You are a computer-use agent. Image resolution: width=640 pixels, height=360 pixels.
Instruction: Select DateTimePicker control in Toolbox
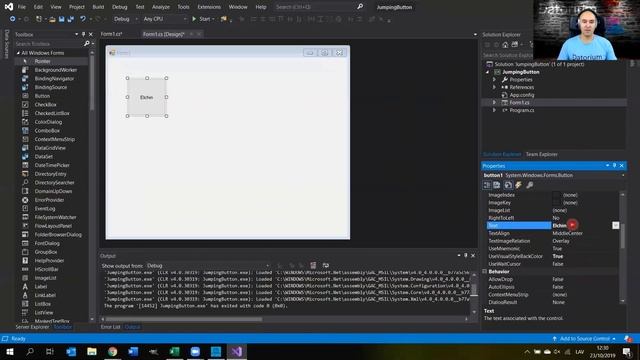(x=51, y=165)
